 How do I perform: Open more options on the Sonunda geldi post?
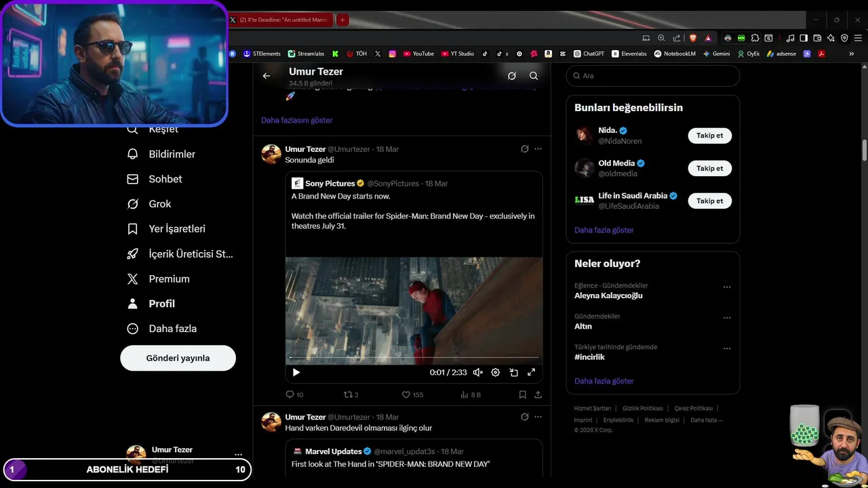(538, 148)
